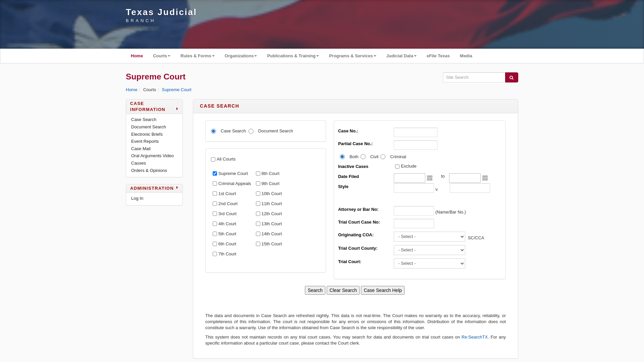This screenshot has height=362, width=644.
Task: Select the 14th Court checkbox
Action: pos(258,234)
